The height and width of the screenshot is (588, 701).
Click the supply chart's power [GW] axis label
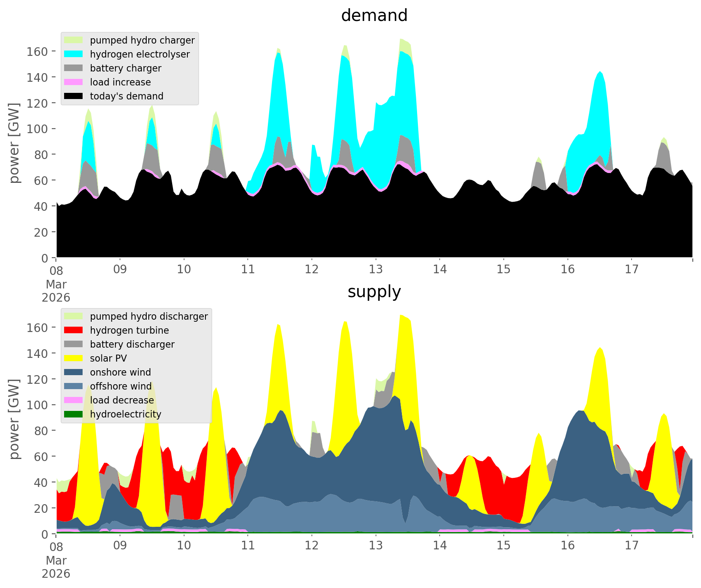tap(14, 419)
